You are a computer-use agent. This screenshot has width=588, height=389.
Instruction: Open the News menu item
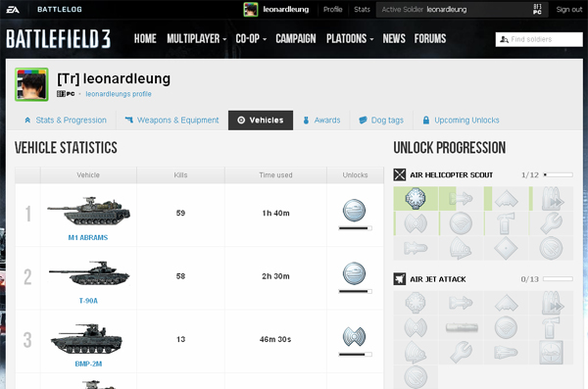tap(394, 38)
